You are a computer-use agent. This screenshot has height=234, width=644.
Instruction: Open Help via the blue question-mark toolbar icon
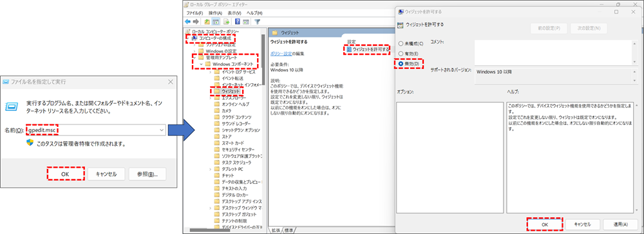point(238,21)
